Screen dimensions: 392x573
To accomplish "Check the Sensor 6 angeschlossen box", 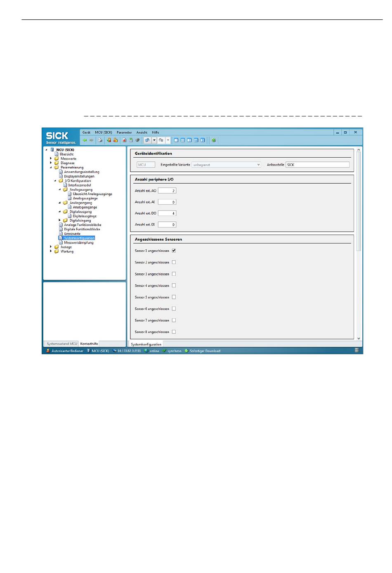I will [x=174, y=308].
